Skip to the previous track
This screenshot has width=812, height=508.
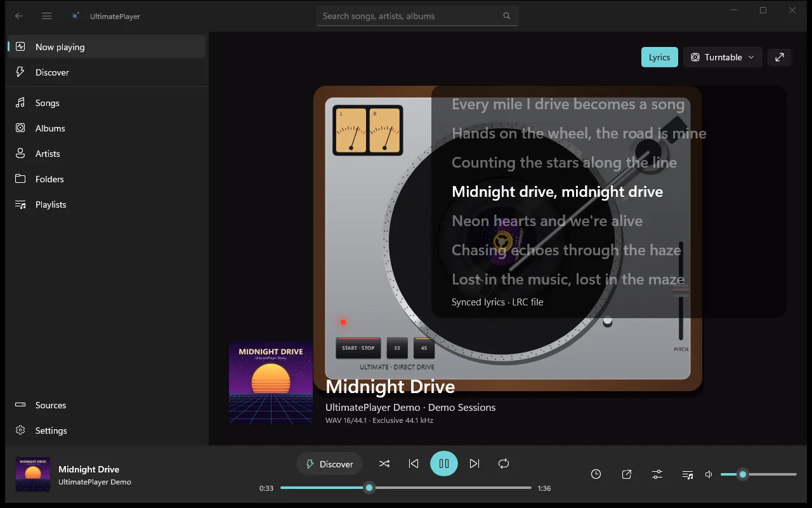tap(414, 464)
